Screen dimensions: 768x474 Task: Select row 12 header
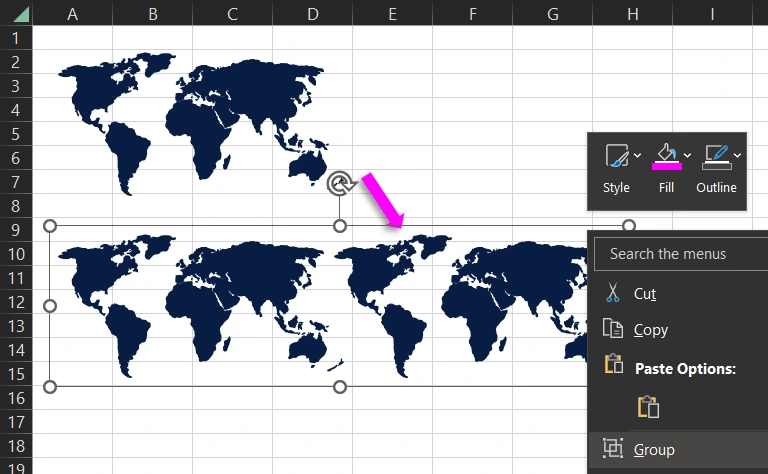point(16,302)
